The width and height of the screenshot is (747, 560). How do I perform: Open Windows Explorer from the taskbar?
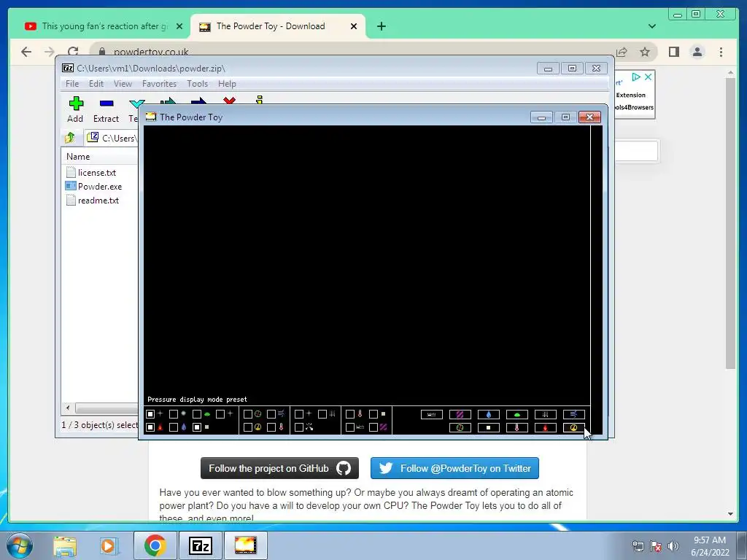click(65, 545)
